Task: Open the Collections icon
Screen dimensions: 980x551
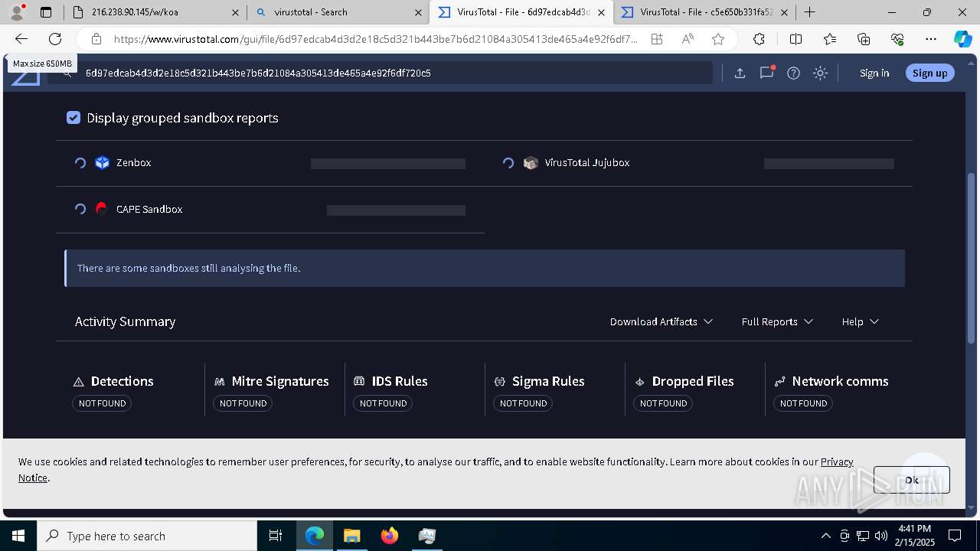Action: tap(864, 39)
